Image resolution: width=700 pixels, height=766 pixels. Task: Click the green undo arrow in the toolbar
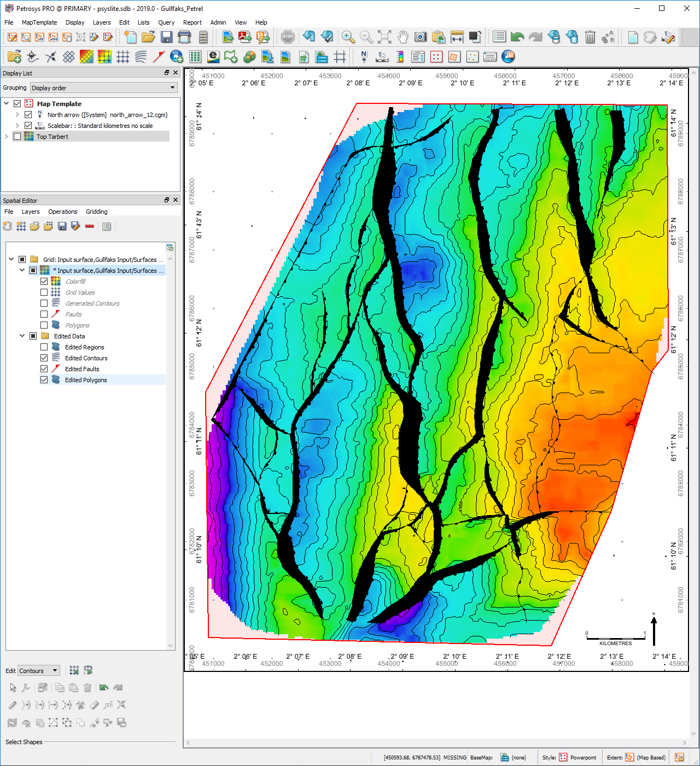(x=517, y=37)
